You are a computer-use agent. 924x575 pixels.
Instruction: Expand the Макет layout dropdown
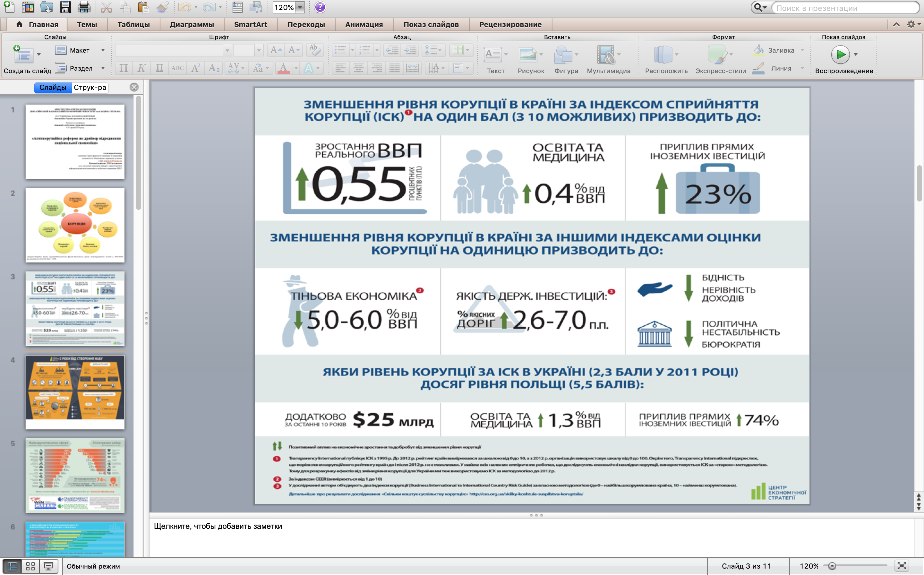tap(103, 50)
